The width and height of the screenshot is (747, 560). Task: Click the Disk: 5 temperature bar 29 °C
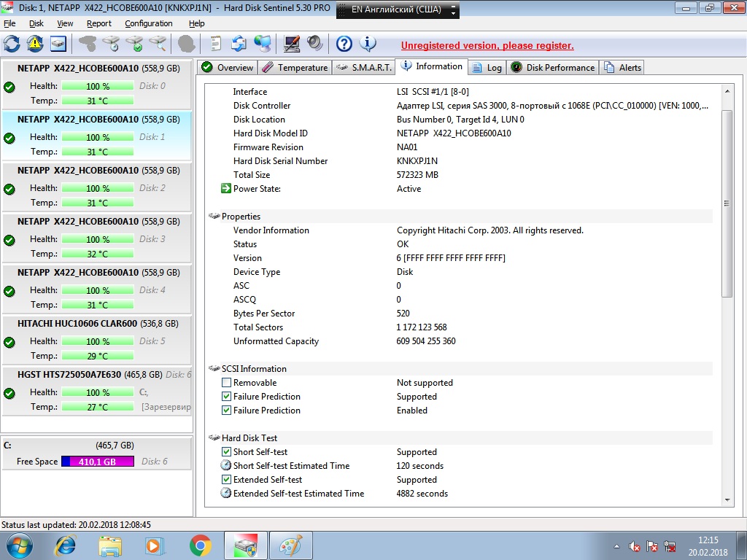click(x=98, y=356)
